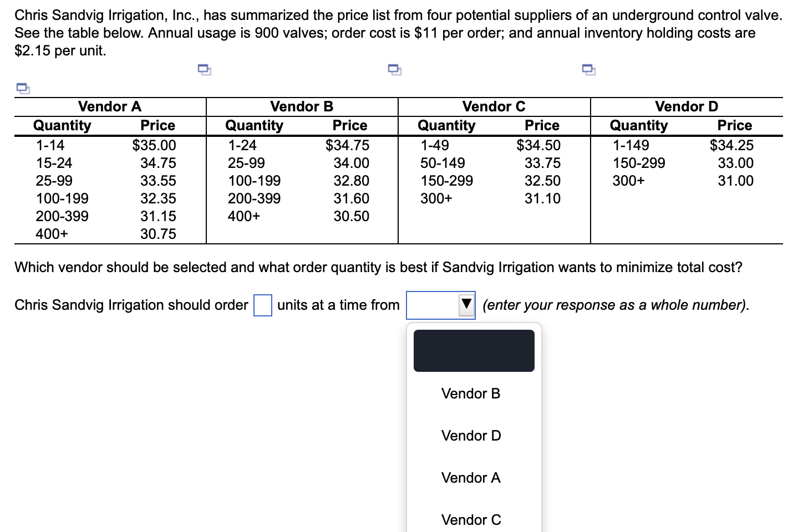The height and width of the screenshot is (532, 793).
Task: Open the vendor selection dropdown arrow
Action: click(x=466, y=305)
